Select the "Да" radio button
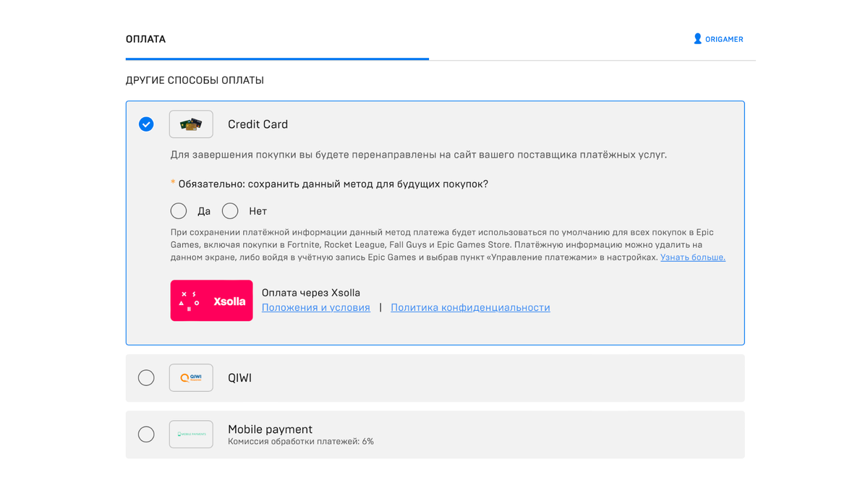Viewport: 868px width, 488px height. [179, 211]
